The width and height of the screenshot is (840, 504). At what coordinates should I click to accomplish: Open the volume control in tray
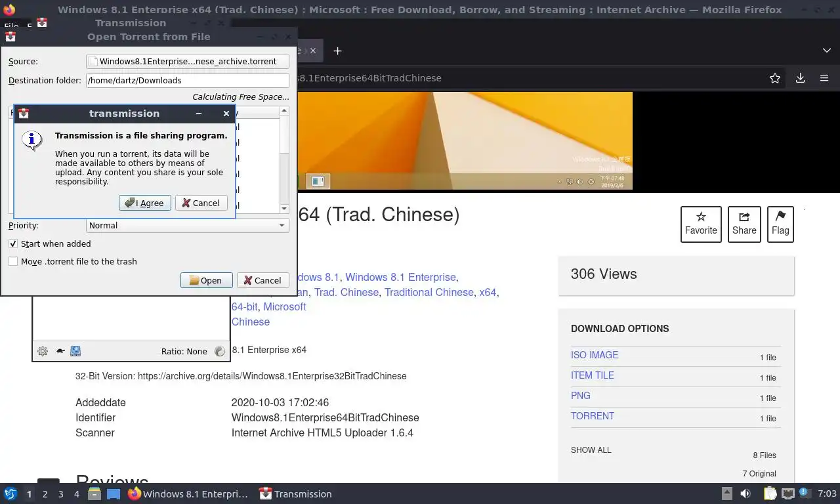[745, 493]
